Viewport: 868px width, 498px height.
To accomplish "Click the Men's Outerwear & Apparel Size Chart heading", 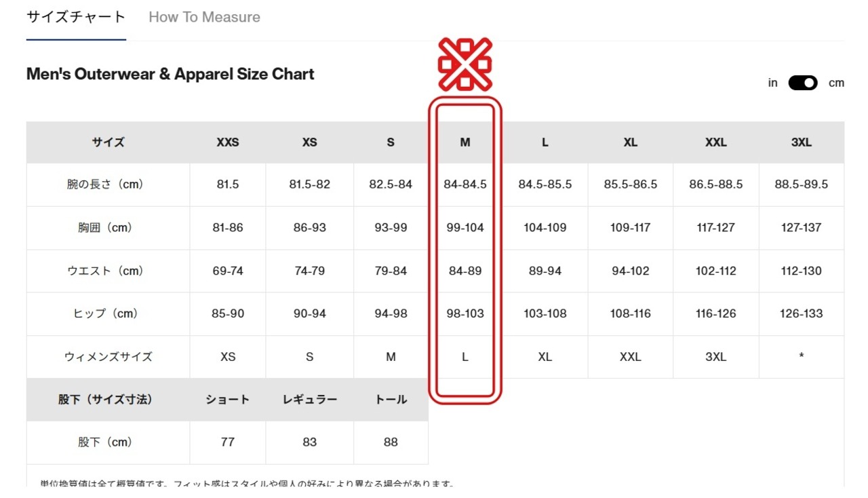I will tap(170, 74).
